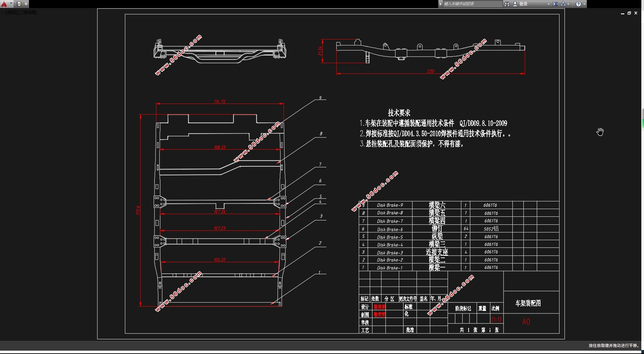Select requirement line starting 1.车架在装配中

pyautogui.click(x=433, y=123)
